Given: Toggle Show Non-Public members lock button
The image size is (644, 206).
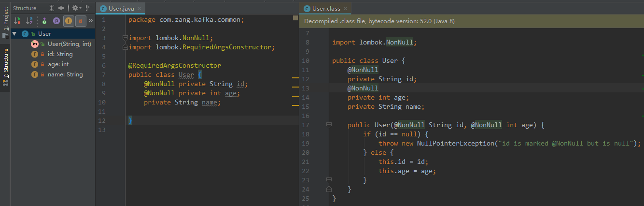Looking at the screenshot, I should tap(81, 21).
